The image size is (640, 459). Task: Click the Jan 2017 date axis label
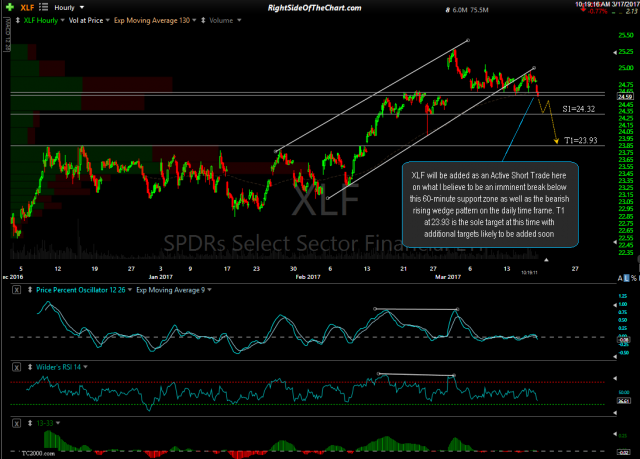[160, 277]
